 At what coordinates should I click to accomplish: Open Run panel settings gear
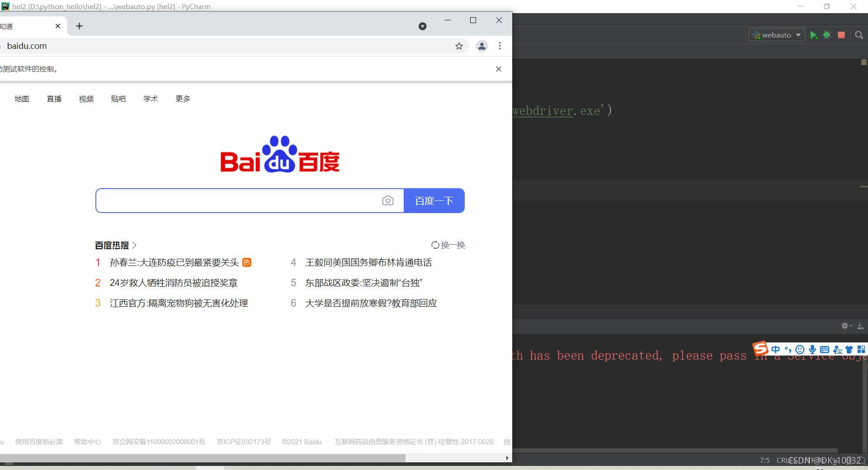pyautogui.click(x=845, y=326)
